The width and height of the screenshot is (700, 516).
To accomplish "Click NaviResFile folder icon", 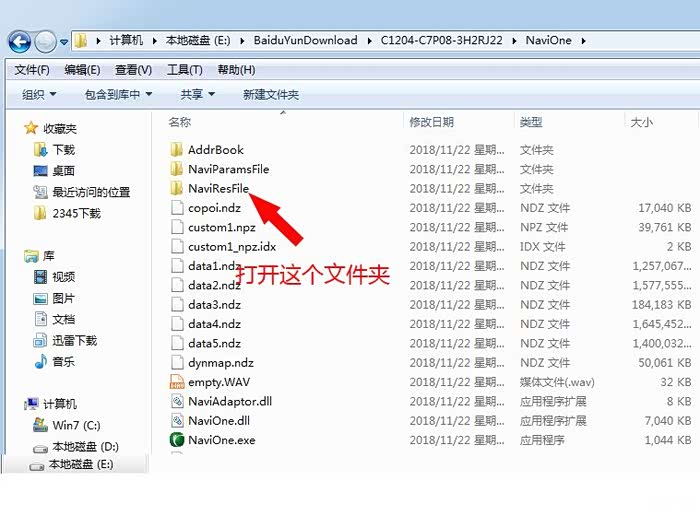I will [177, 188].
